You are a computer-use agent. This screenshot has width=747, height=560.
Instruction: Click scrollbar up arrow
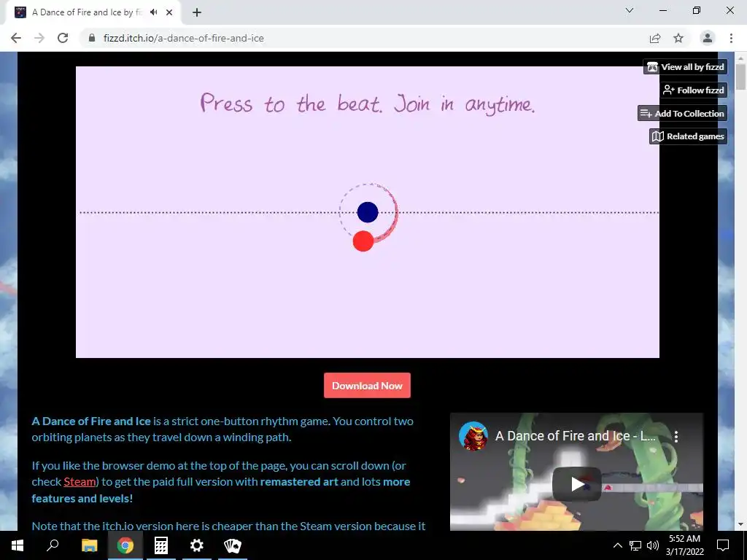pos(740,57)
